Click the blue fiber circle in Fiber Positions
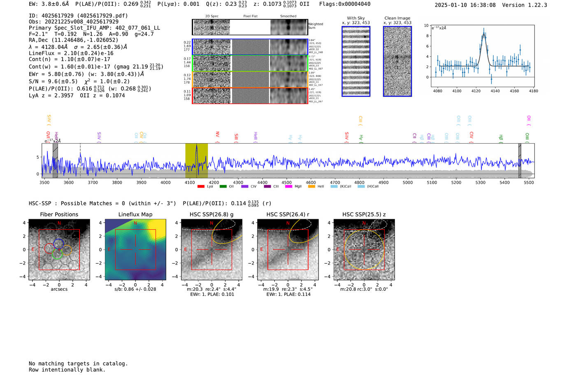 point(58,243)
